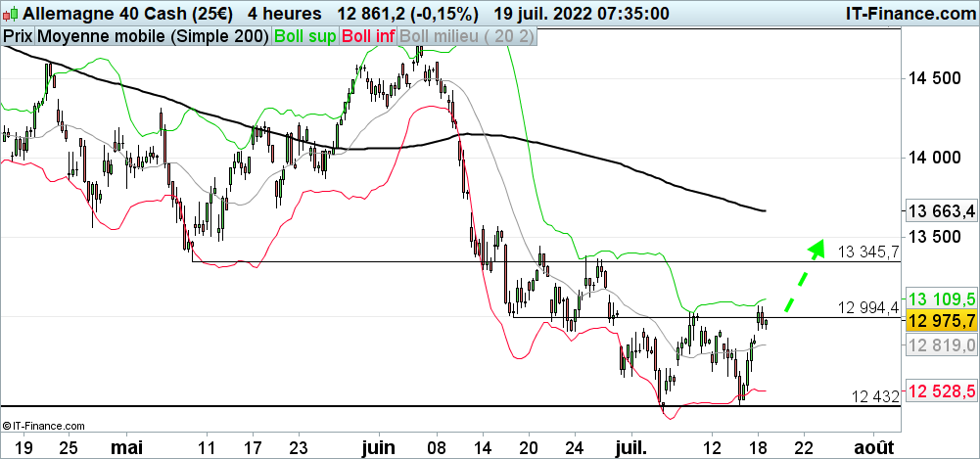
Task: Click the green 13 109,5 price tag
Action: 940,298
